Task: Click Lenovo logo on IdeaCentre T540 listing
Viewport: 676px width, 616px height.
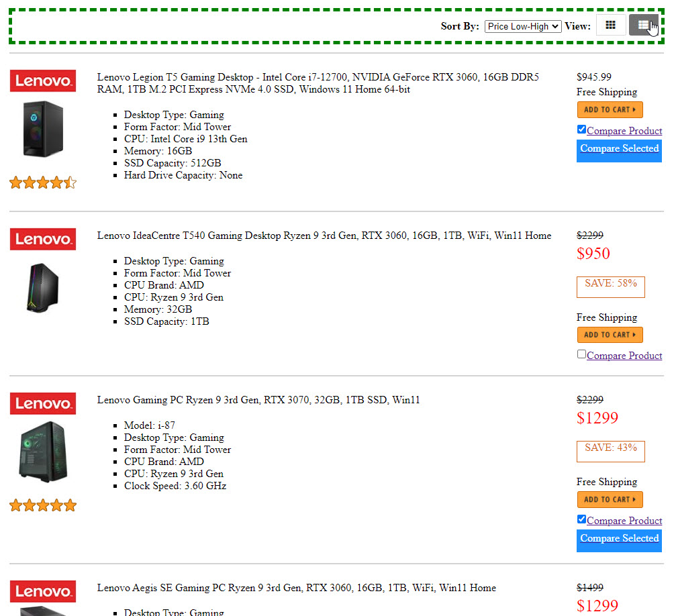Action: pos(43,240)
